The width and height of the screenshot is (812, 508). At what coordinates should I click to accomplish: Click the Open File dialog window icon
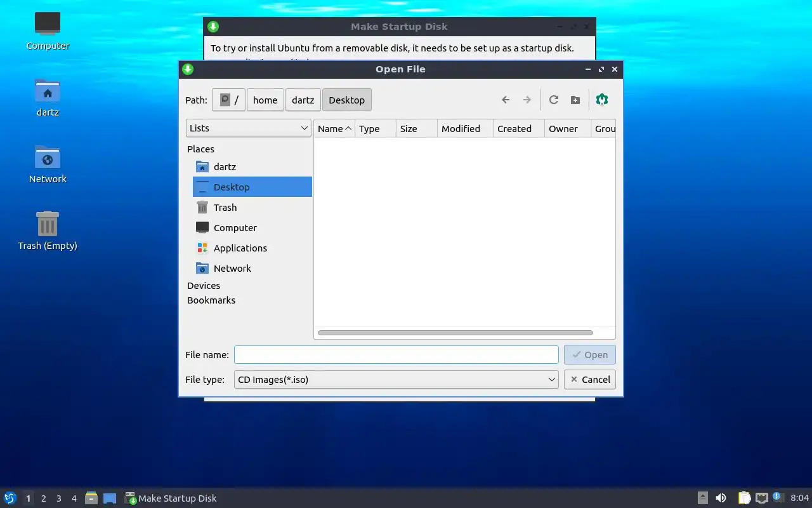(x=188, y=69)
